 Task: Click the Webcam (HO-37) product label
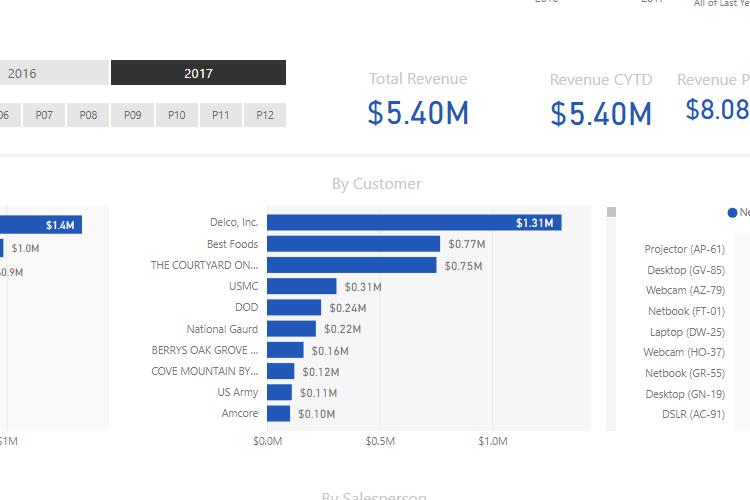(684, 352)
